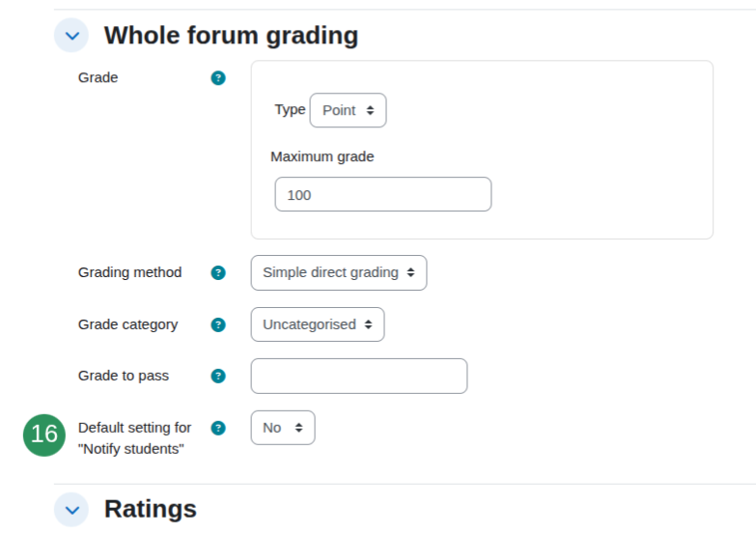Open help for the Grade setting
Image resolution: width=756 pixels, height=534 pixels.
point(218,77)
